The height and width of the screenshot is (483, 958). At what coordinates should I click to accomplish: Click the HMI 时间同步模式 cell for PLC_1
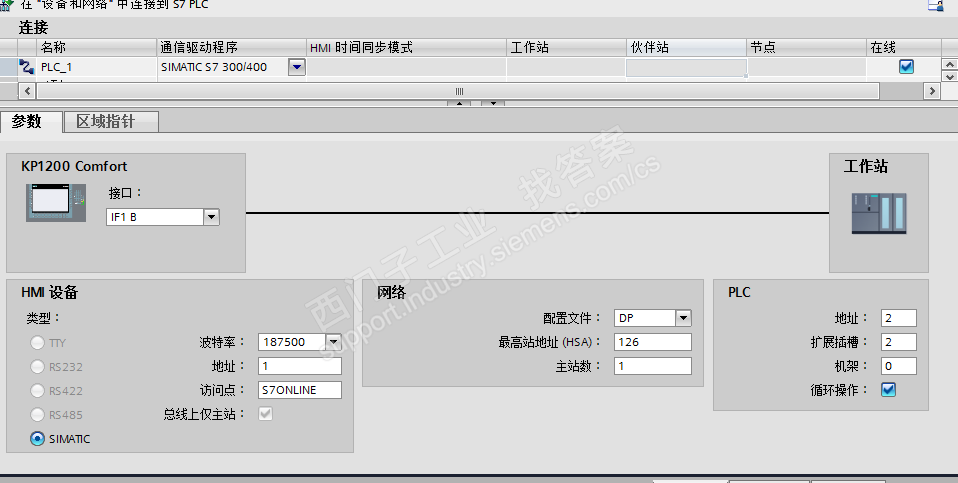[x=406, y=67]
